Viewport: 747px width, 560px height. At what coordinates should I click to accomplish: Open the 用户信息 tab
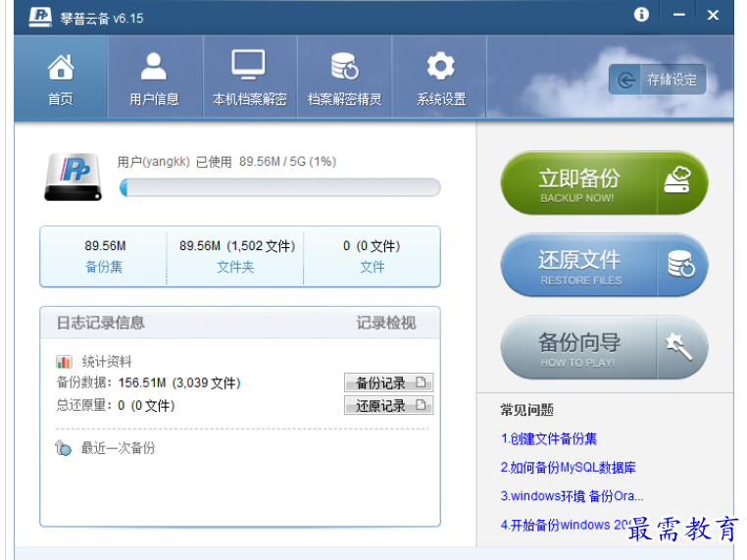pyautogui.click(x=154, y=77)
